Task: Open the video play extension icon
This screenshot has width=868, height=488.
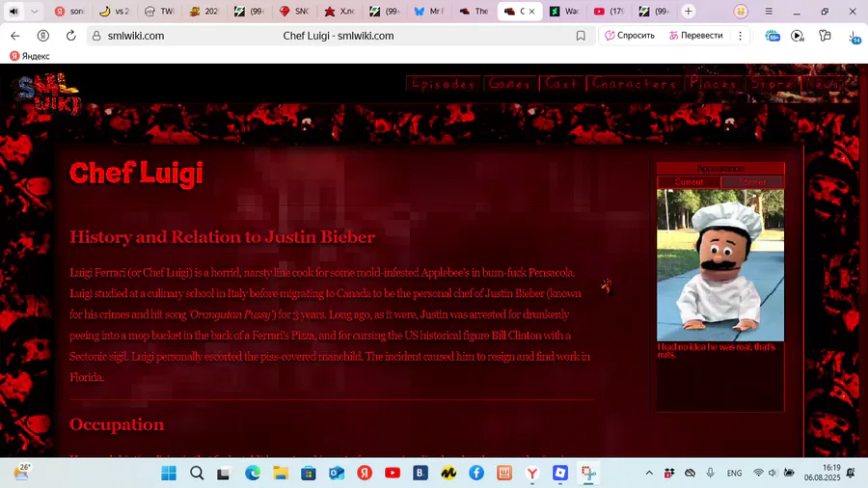Action: pos(798,36)
